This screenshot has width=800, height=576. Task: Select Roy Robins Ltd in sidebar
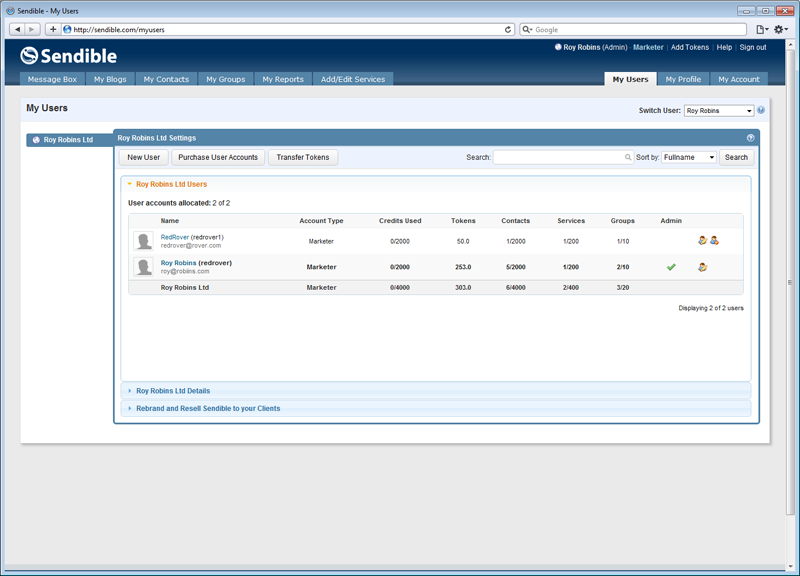coord(69,140)
